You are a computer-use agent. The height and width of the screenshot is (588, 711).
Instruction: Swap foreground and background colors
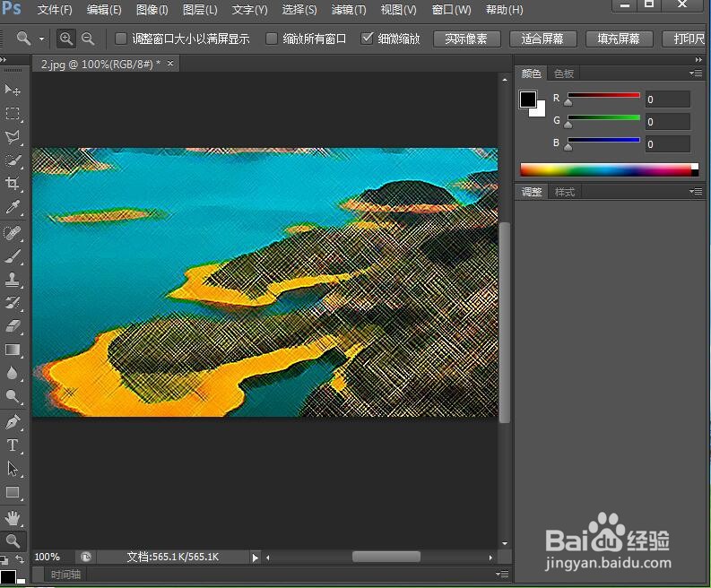click(20, 559)
